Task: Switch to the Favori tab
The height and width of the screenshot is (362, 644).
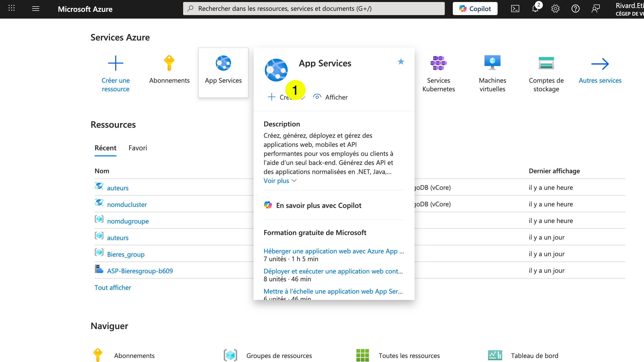Action: click(138, 148)
